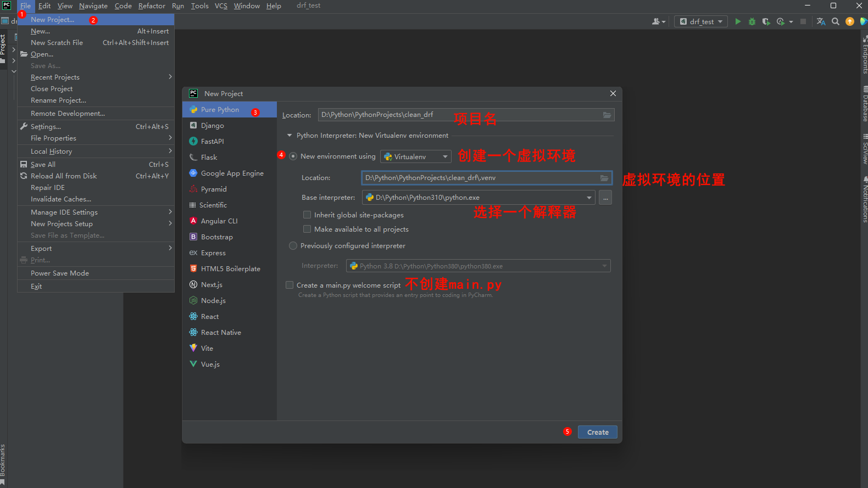This screenshot has height=488, width=868.
Task: Select Next.js project type
Action: point(230,284)
